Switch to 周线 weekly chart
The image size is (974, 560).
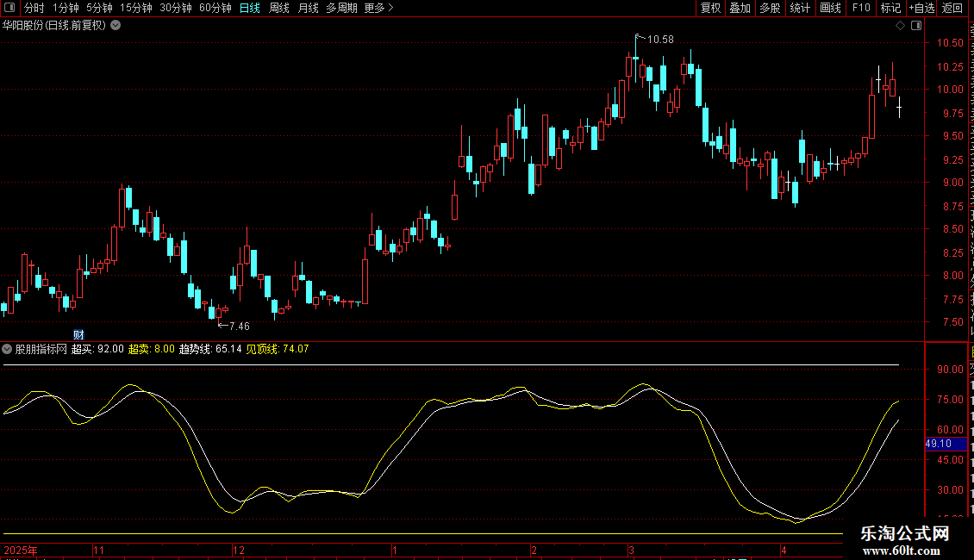279,8
